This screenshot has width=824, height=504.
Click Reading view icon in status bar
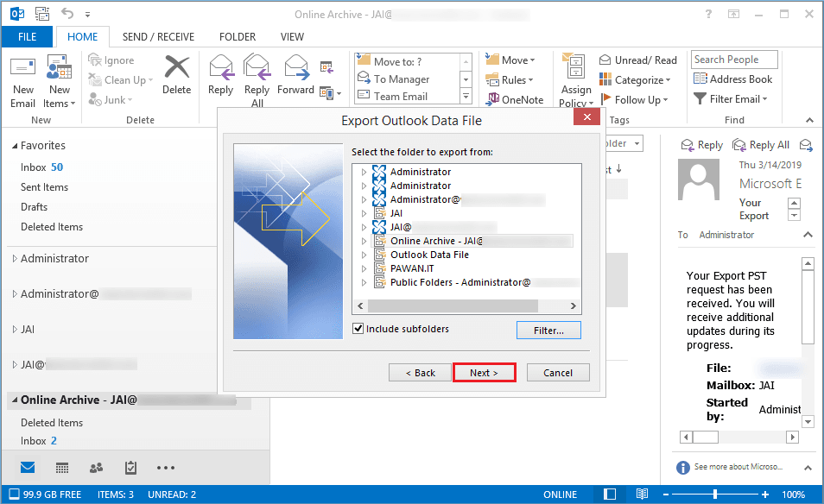642,494
